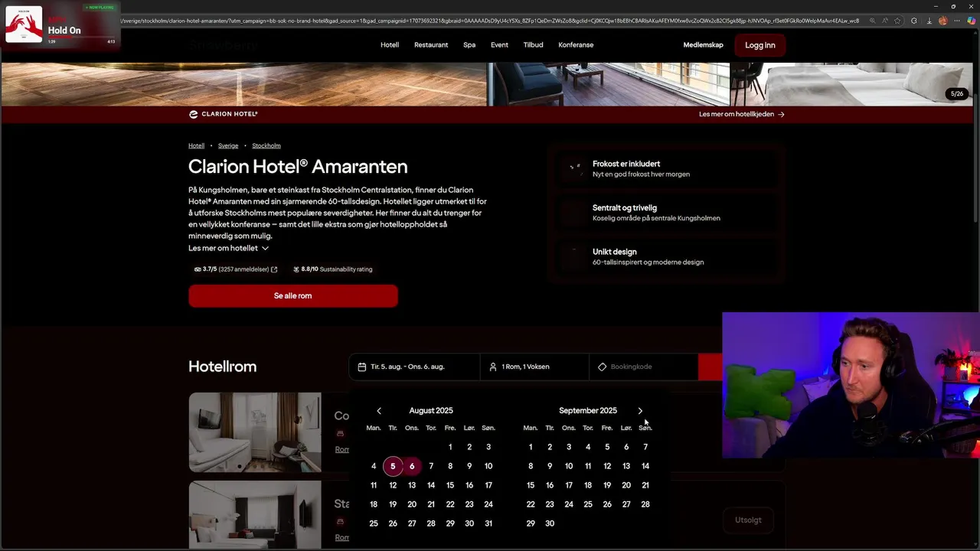Select August 5 in calendar

click(393, 466)
